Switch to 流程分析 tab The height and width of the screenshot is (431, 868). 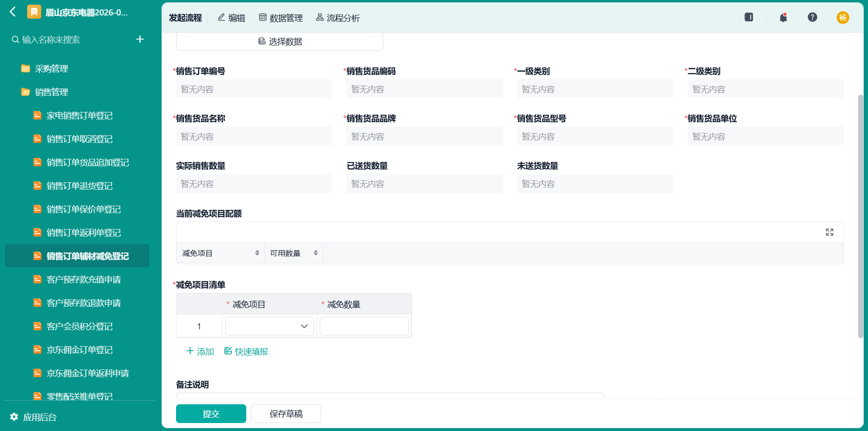pos(338,18)
